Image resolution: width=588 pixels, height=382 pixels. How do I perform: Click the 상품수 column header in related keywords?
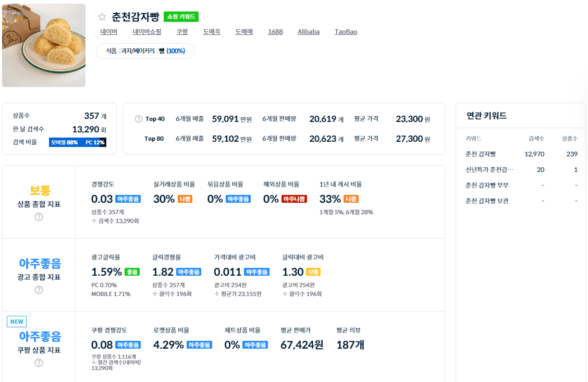click(x=570, y=139)
